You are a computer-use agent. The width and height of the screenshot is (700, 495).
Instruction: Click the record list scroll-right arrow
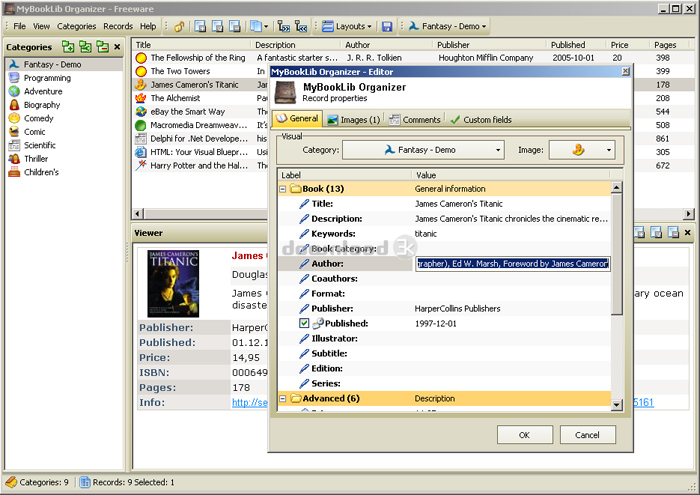(690, 214)
